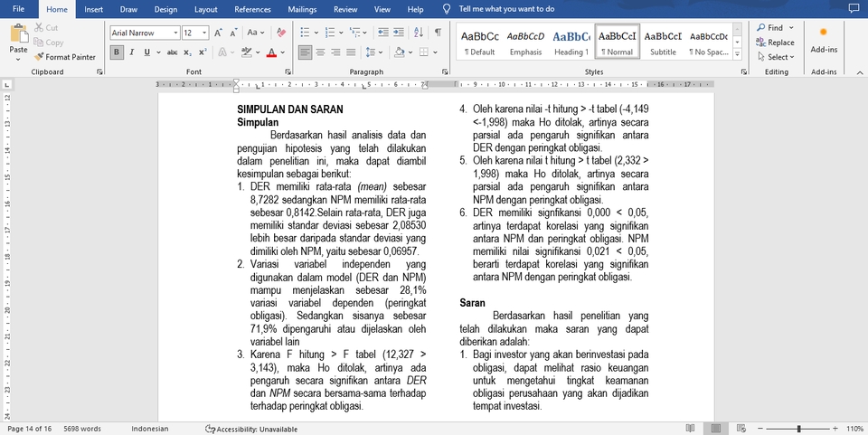Go to the References tab
This screenshot has width=868, height=435.
pos(252,9)
